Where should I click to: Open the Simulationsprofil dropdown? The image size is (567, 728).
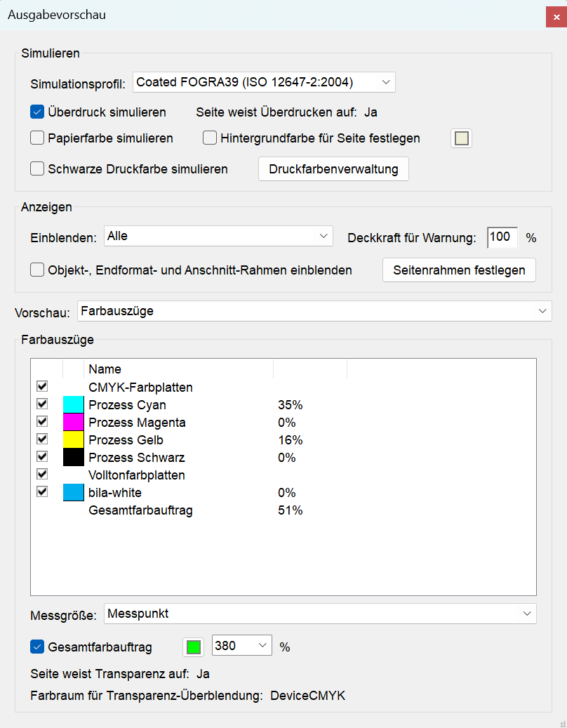point(264,82)
